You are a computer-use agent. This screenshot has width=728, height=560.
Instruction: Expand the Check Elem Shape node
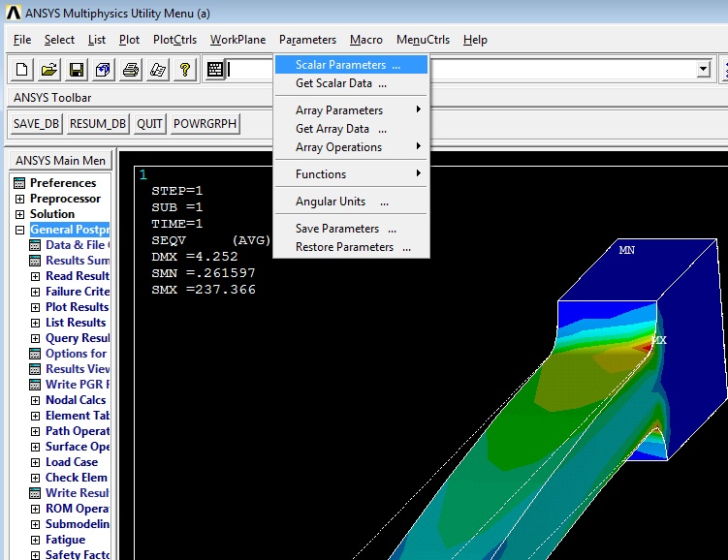click(x=35, y=478)
